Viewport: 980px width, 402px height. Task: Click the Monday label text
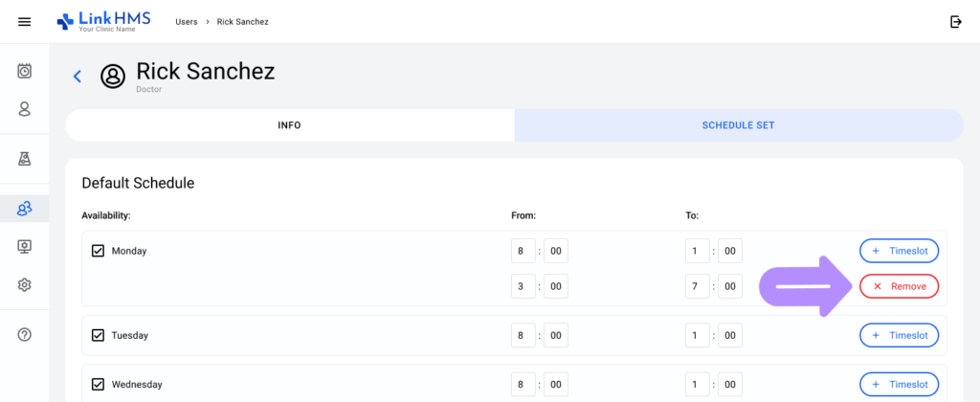(129, 251)
